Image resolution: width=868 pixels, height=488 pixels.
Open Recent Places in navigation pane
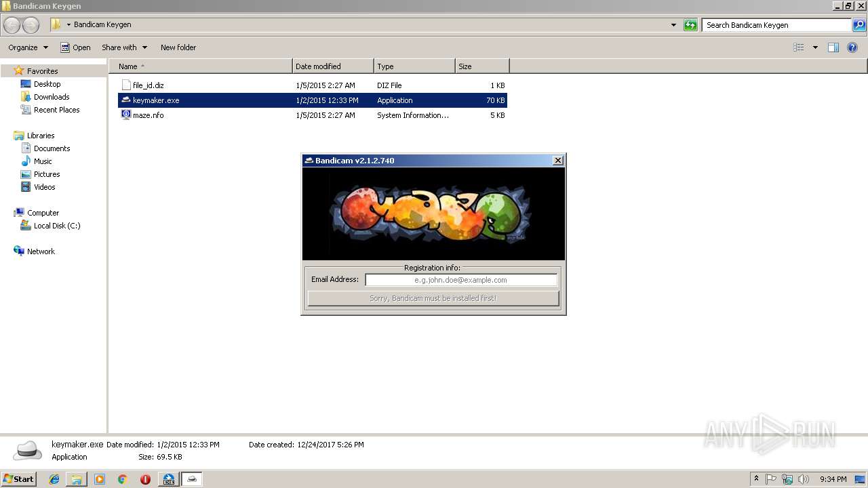click(x=56, y=110)
